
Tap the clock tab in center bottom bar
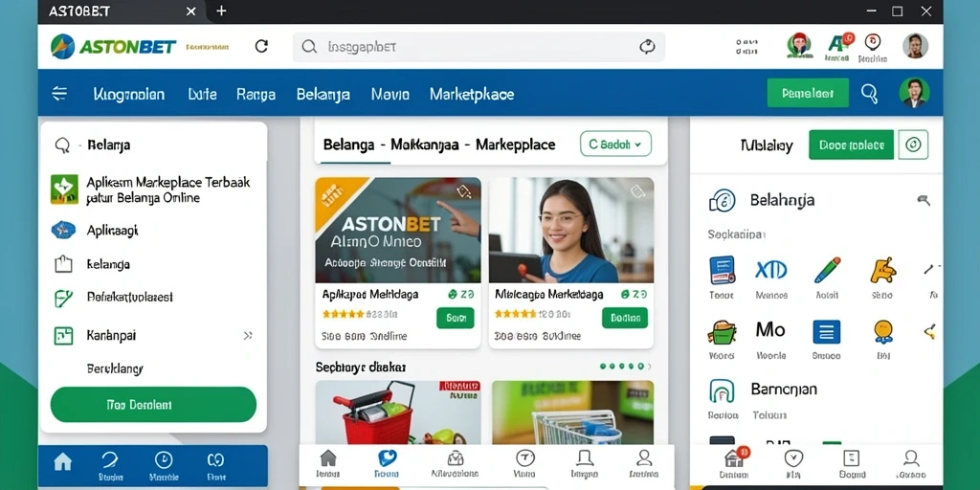pos(524,464)
